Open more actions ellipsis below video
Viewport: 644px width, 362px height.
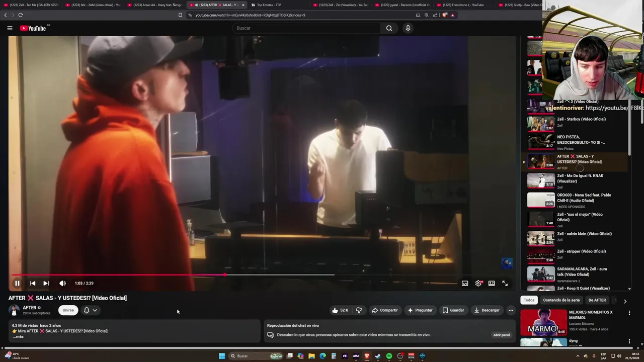[x=511, y=310]
